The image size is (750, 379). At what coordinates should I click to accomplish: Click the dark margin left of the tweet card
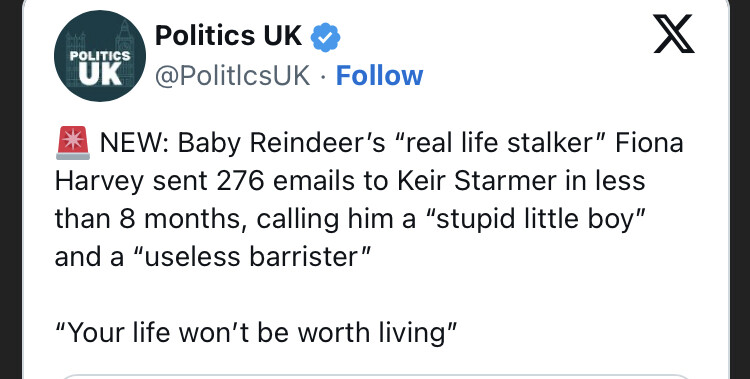pos(11,190)
